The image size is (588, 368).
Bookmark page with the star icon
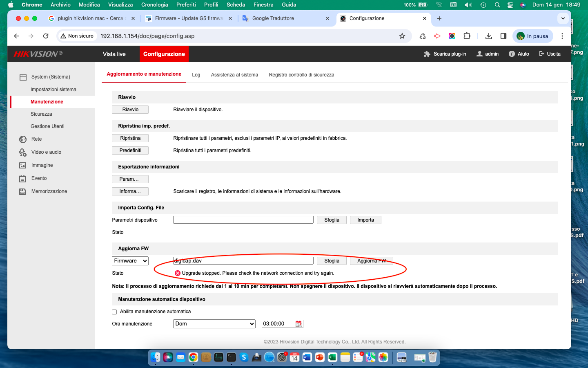tap(402, 36)
